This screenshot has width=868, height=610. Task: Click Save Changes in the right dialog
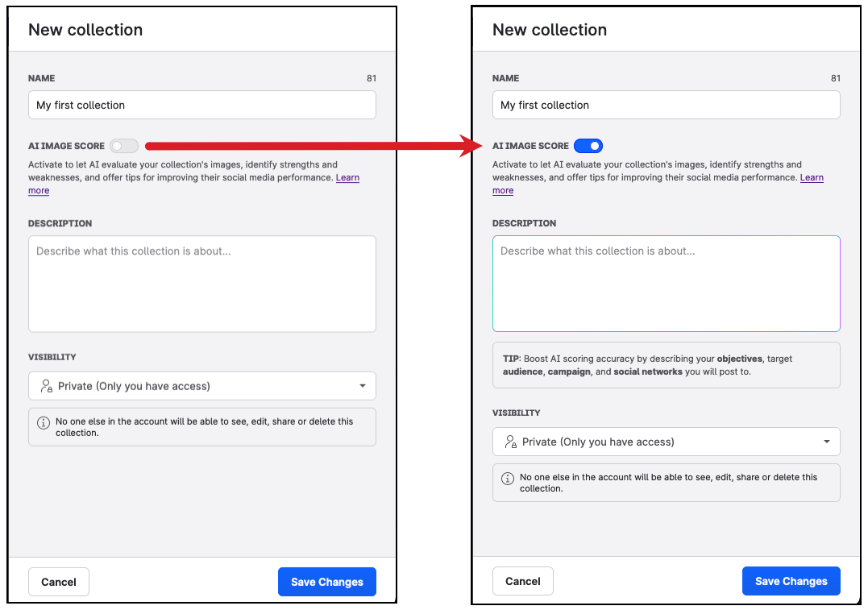click(791, 581)
